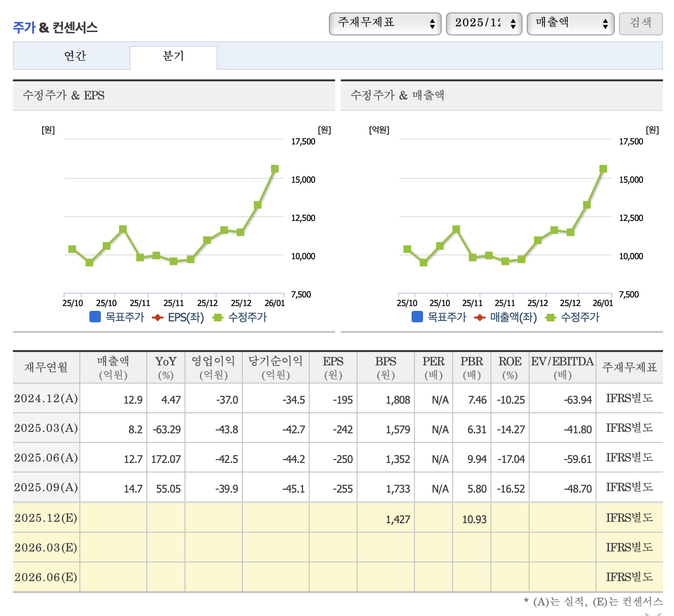Open the 매출액 dropdown

pos(570,23)
